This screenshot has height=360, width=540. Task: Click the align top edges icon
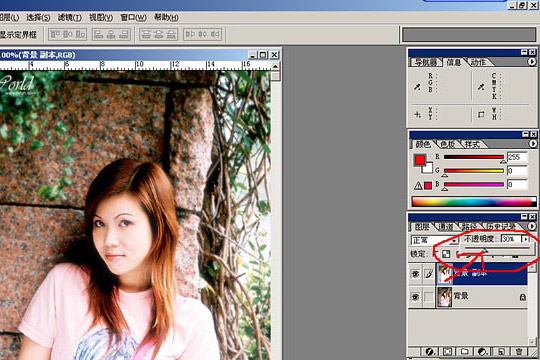coord(55,34)
